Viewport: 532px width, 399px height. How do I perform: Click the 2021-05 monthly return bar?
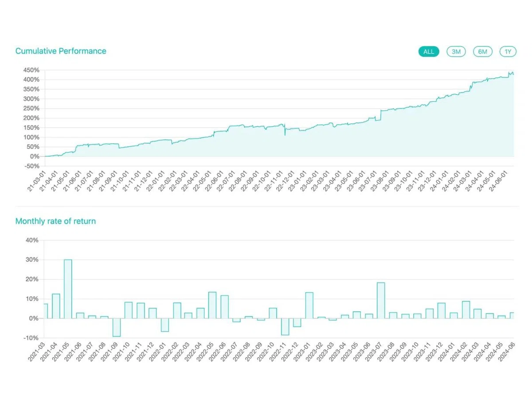68,289
